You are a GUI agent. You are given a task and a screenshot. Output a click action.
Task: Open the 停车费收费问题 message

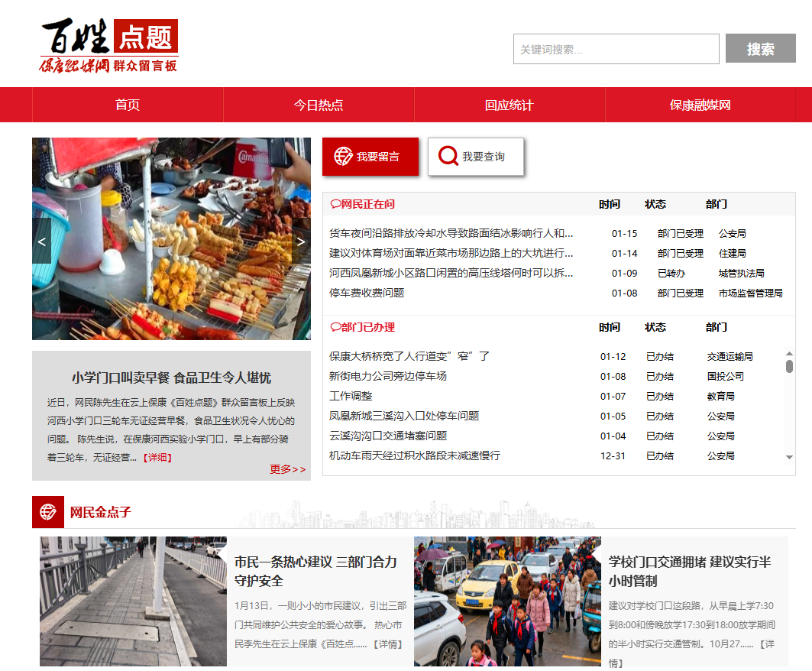pos(367,293)
